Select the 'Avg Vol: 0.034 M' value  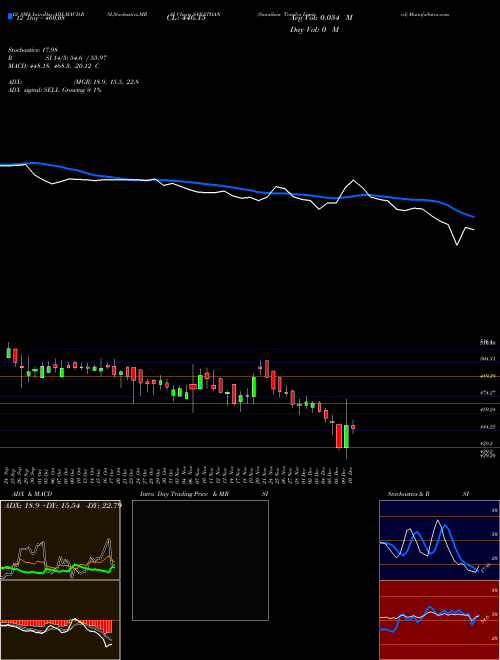(x=321, y=18)
